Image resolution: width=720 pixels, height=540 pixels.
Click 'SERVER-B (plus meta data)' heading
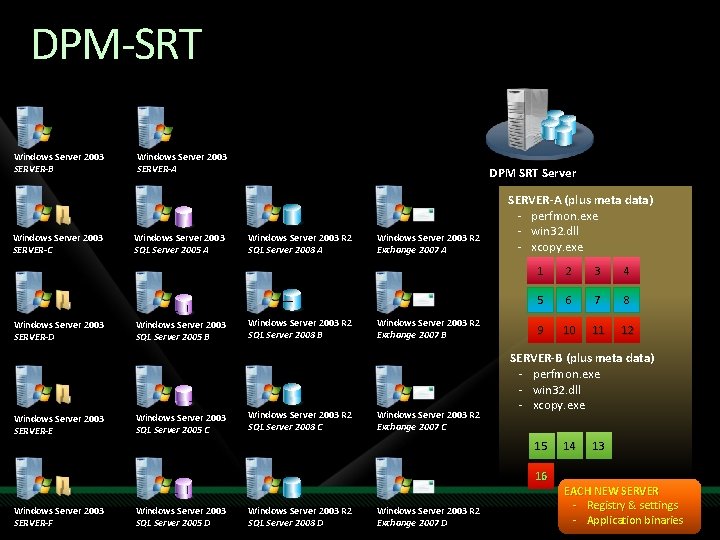[582, 358]
